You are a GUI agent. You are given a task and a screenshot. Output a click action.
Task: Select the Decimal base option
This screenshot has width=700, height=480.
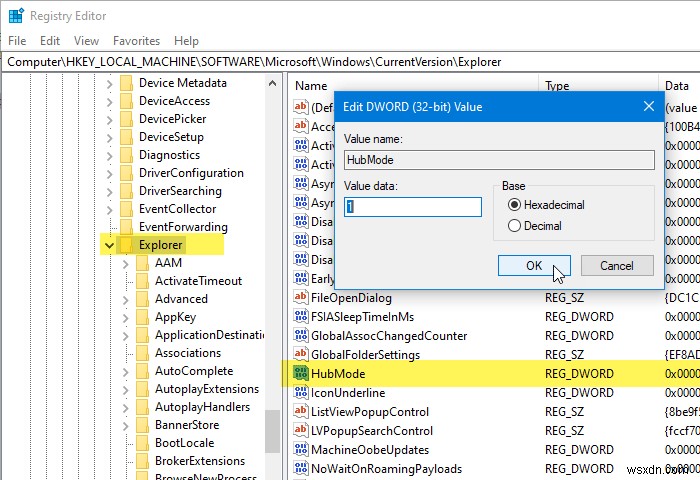514,226
